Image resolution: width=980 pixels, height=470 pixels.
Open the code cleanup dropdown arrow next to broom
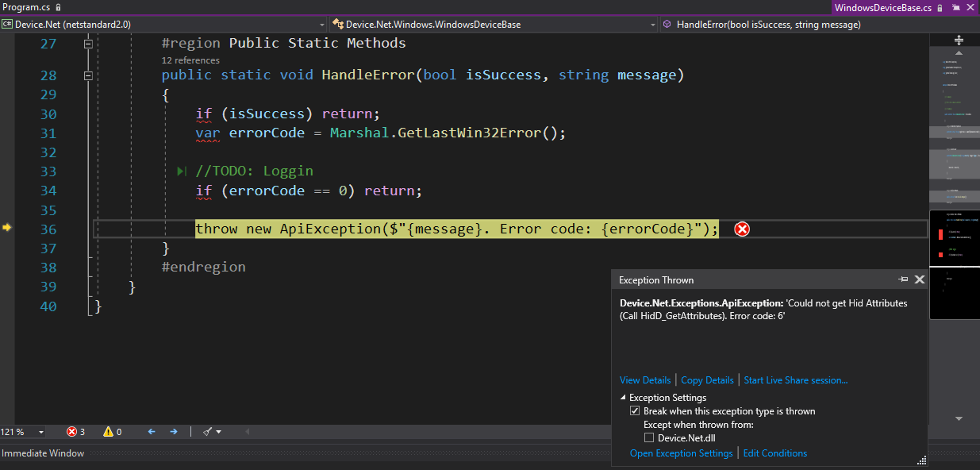pyautogui.click(x=218, y=432)
